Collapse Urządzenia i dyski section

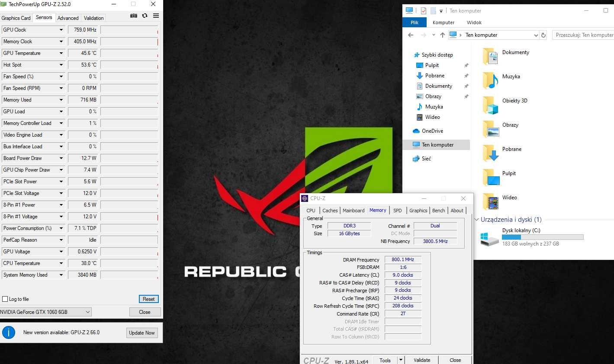[x=477, y=220]
